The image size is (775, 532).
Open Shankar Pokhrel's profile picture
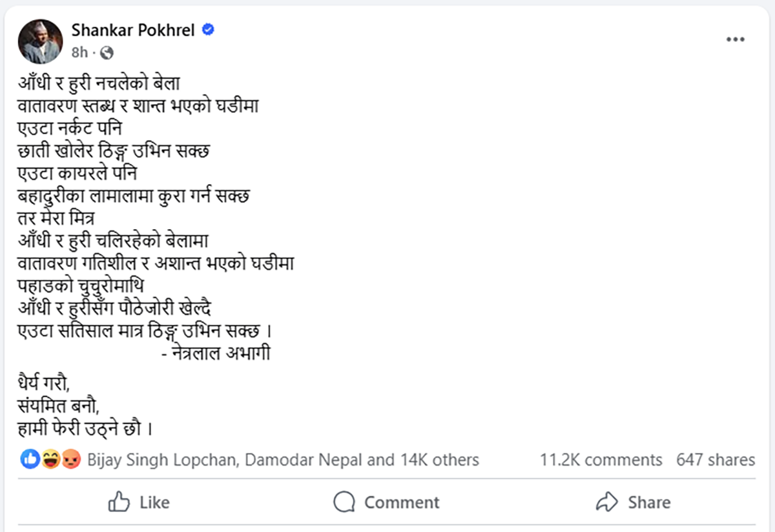pos(39,41)
